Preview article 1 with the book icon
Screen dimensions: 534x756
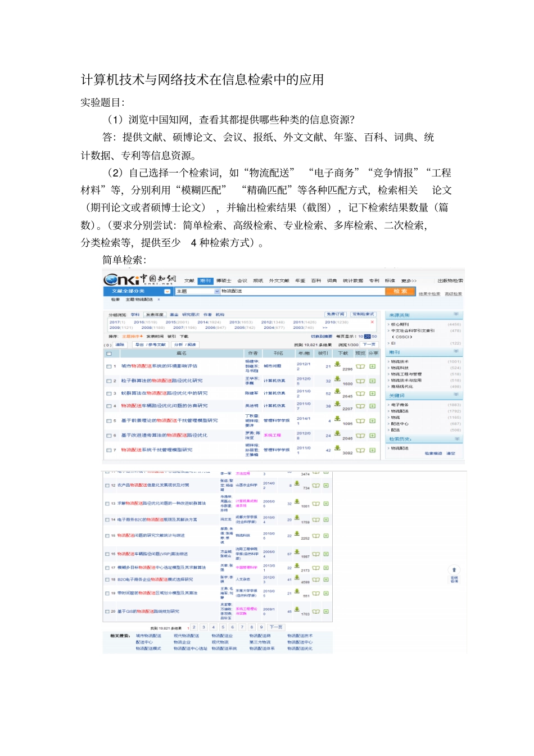360,366
